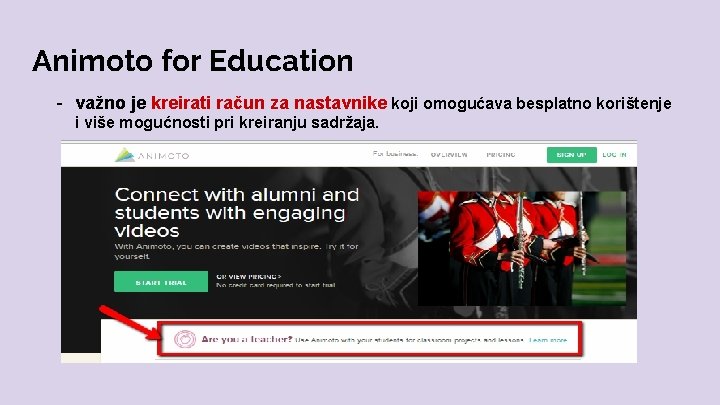The height and width of the screenshot is (405, 720).
Task: Follow the Or View Pricing link
Action: point(248,276)
